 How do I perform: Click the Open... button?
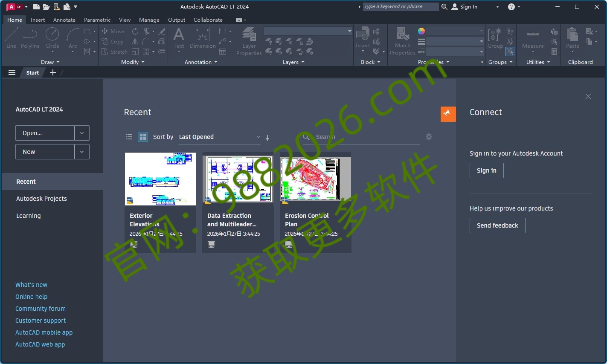(x=45, y=133)
